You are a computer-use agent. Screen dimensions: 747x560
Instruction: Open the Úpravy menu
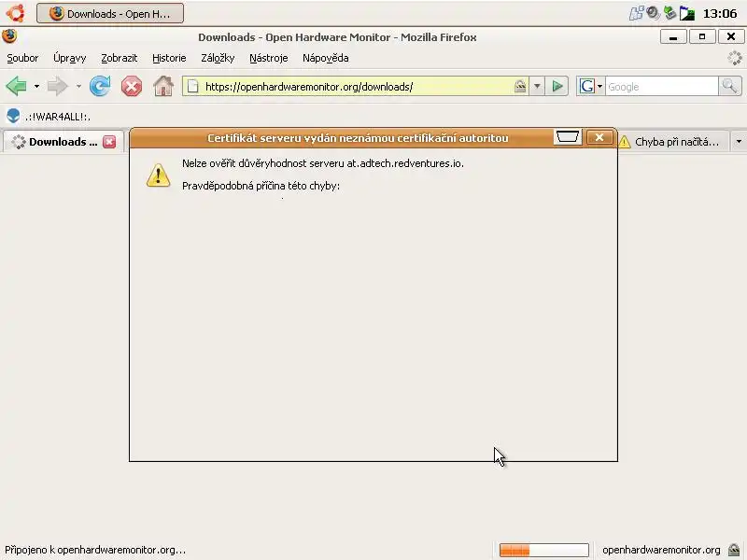pos(69,58)
